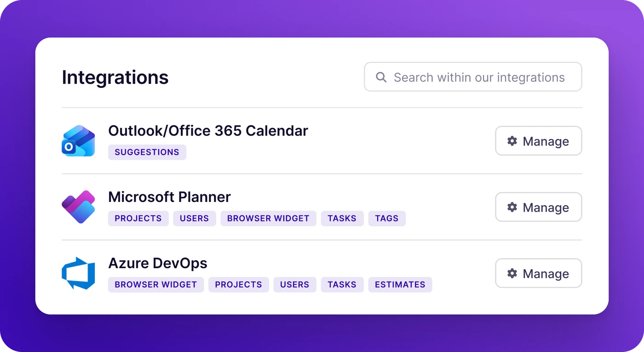
Task: Click the gear icon in Outlook's Manage button
Action: (512, 141)
